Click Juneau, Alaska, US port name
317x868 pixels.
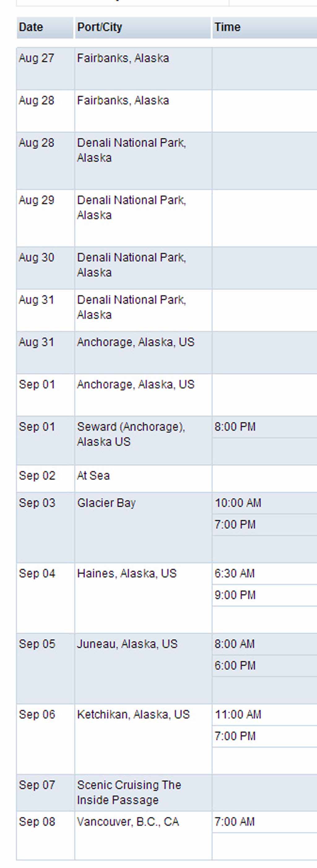coord(127,644)
